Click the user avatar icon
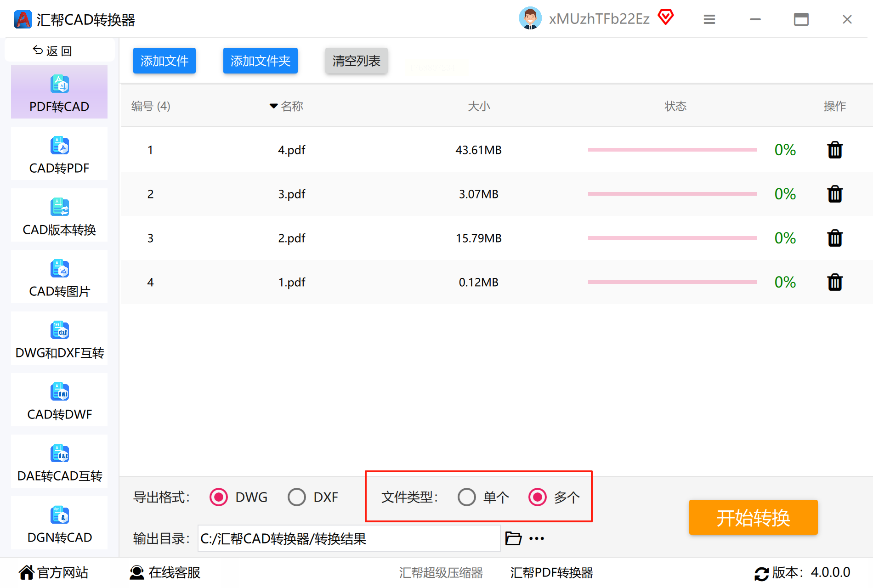 530,18
